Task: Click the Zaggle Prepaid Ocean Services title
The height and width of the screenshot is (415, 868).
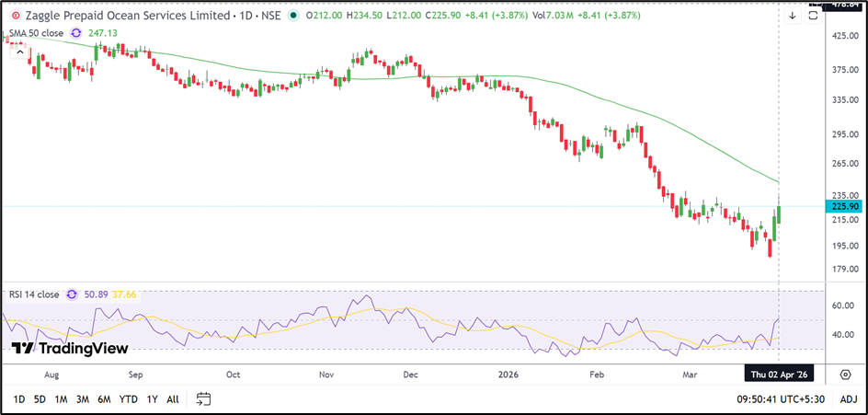Action: tap(128, 16)
